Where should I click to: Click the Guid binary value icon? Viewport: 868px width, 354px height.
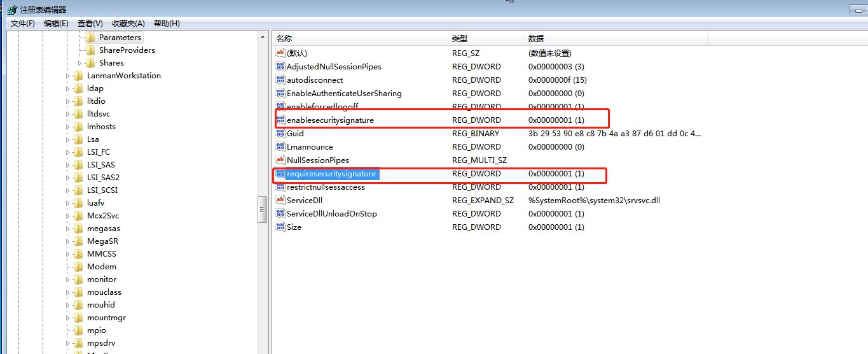coord(280,133)
